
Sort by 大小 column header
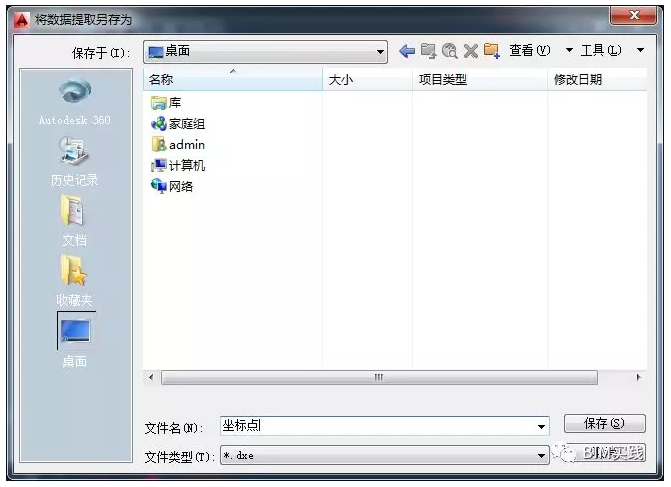point(368,79)
